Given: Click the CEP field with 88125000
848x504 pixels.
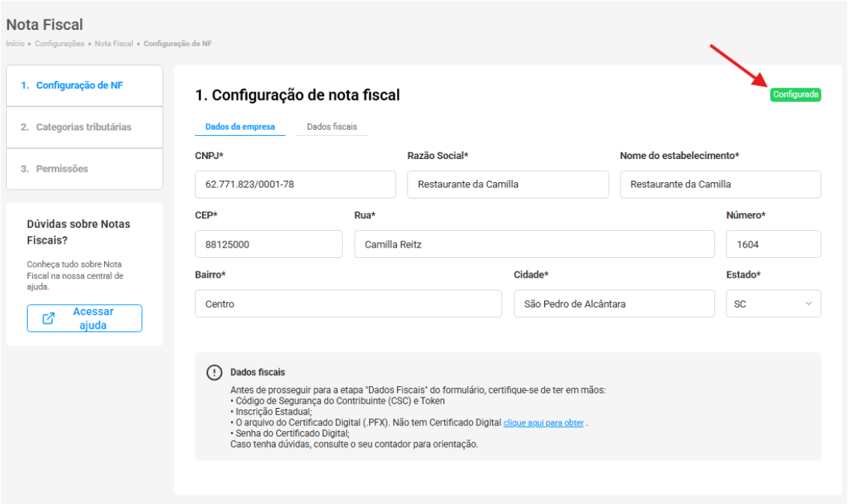Looking at the screenshot, I should click(269, 244).
